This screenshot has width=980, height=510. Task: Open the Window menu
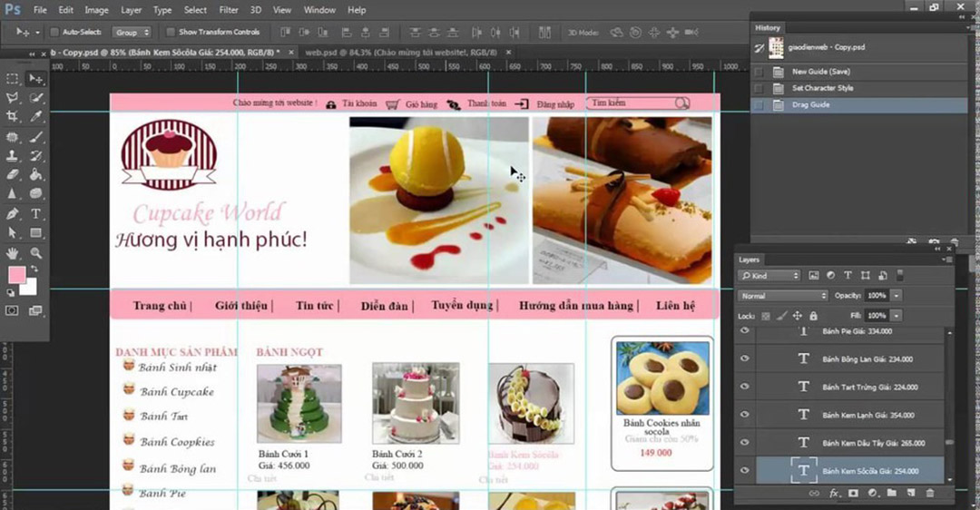coord(319,10)
